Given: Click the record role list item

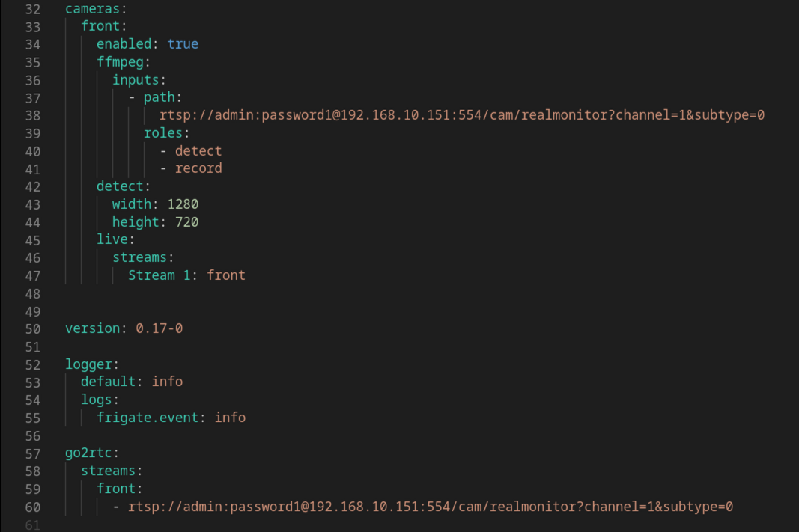Looking at the screenshot, I should (198, 168).
